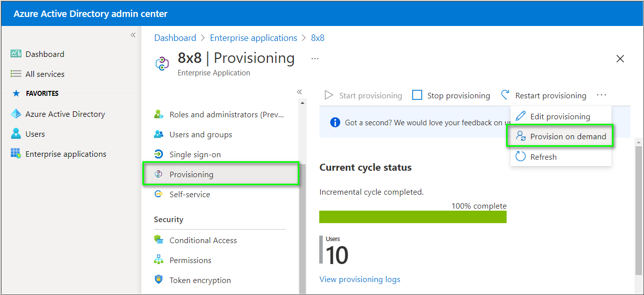Choose Edit provisioning from the menu
Viewport: 644px width, 295px height.
click(x=560, y=116)
